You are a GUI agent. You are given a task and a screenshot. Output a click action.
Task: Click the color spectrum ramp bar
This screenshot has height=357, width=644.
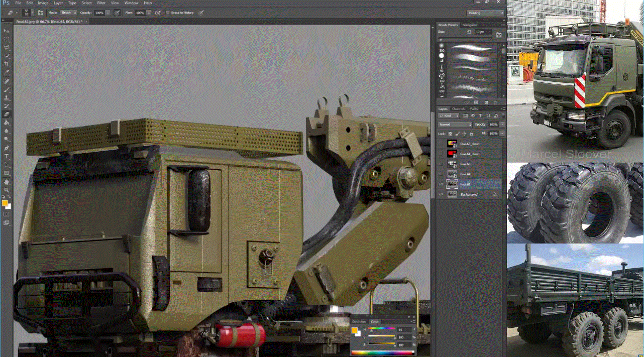(383, 352)
